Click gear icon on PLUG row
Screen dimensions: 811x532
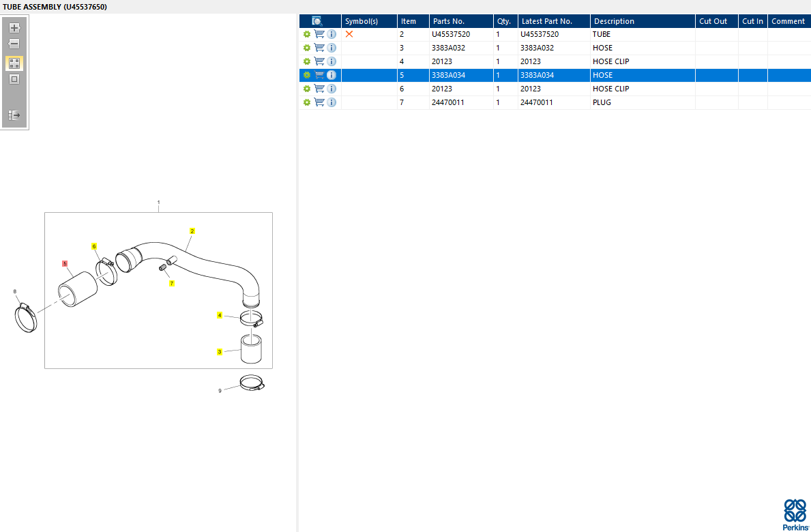click(x=307, y=102)
